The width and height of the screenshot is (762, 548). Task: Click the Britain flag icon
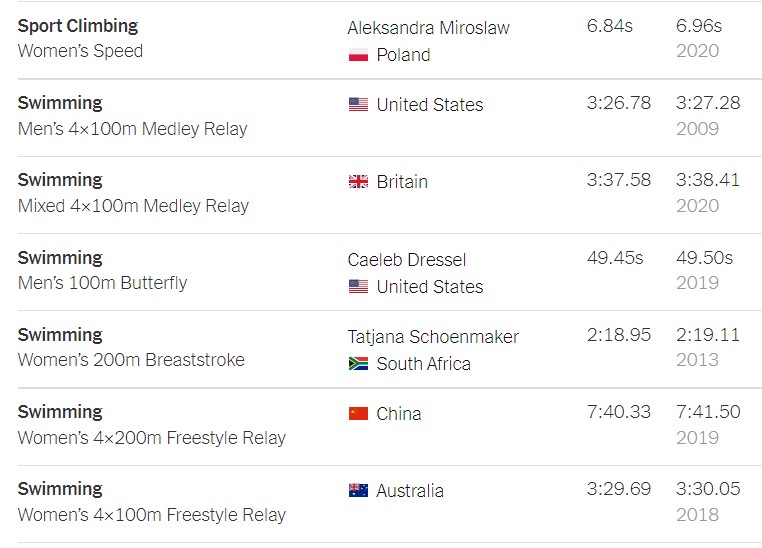[x=358, y=182]
